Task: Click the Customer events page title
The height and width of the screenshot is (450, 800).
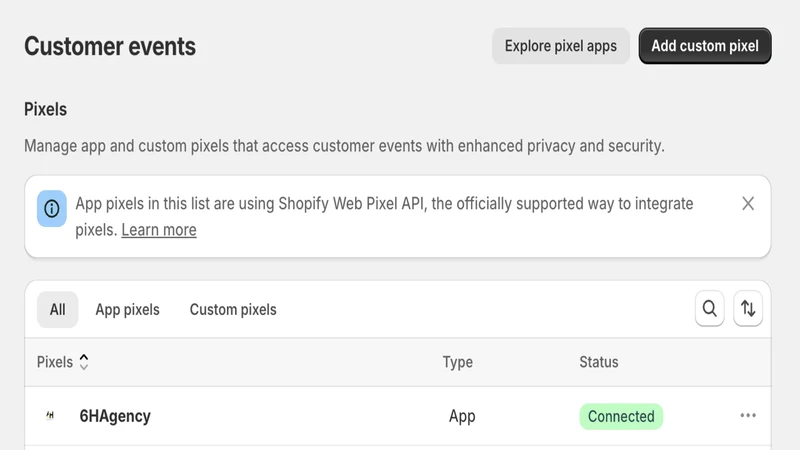Action: (110, 46)
